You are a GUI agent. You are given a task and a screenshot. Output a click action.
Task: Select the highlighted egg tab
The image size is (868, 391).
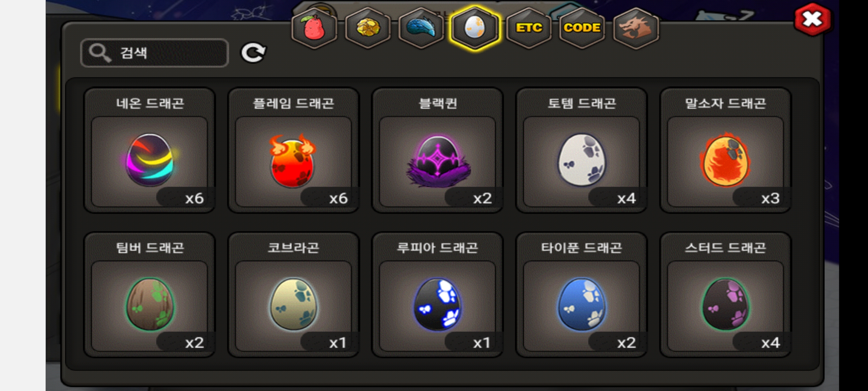(x=475, y=28)
